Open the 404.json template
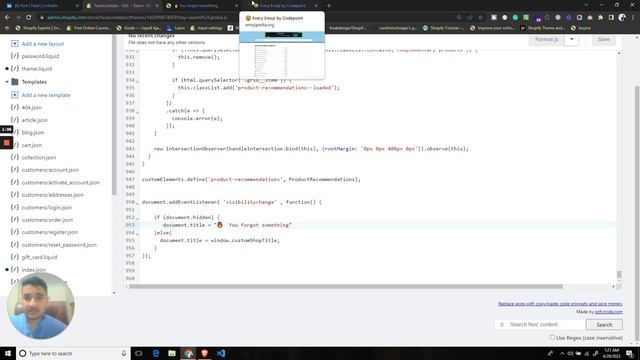 (31, 108)
